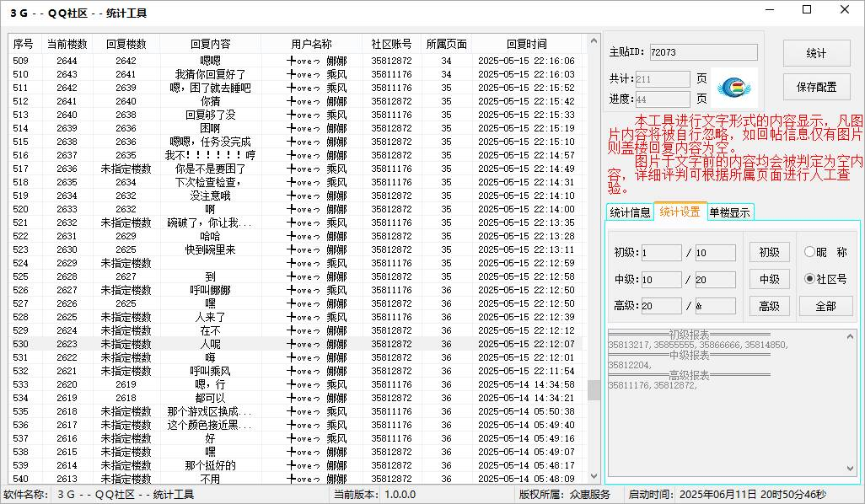Click the 初级 upper bound field
The width and height of the screenshot is (865, 504).
[x=715, y=253]
